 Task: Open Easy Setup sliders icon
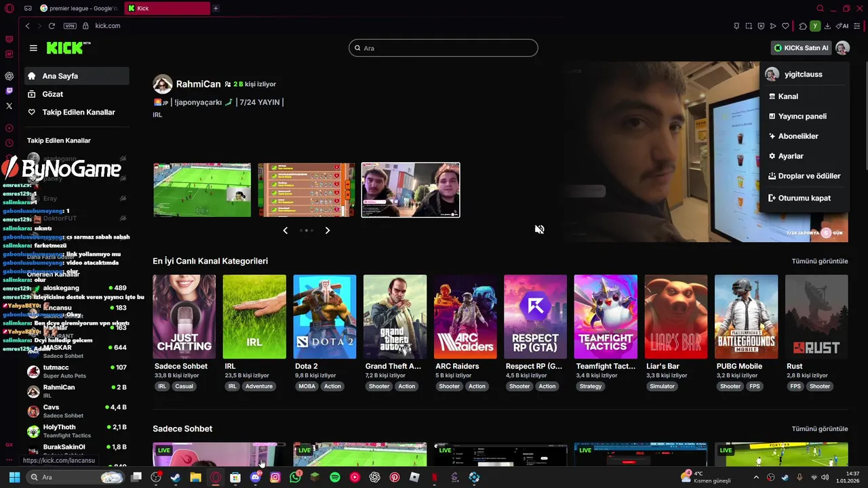857,26
